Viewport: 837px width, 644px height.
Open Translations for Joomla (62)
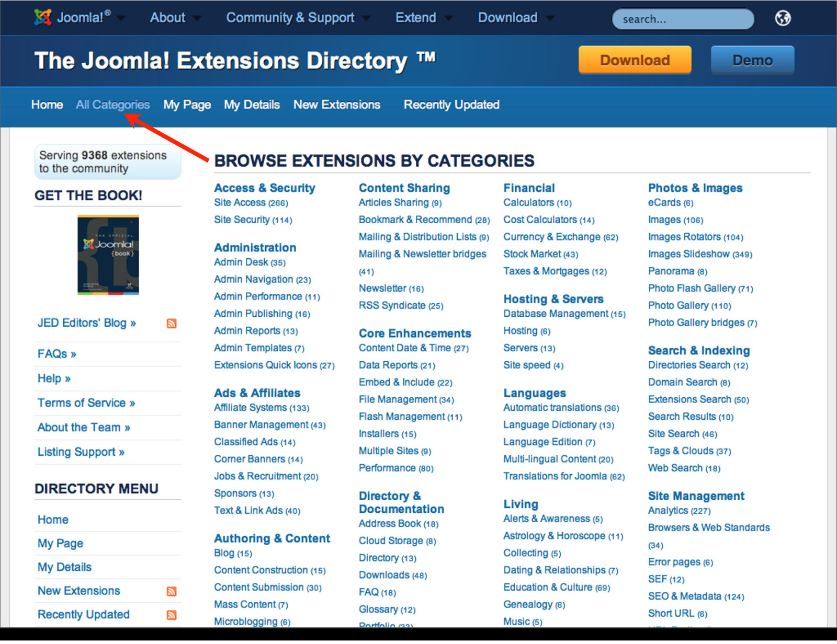564,477
